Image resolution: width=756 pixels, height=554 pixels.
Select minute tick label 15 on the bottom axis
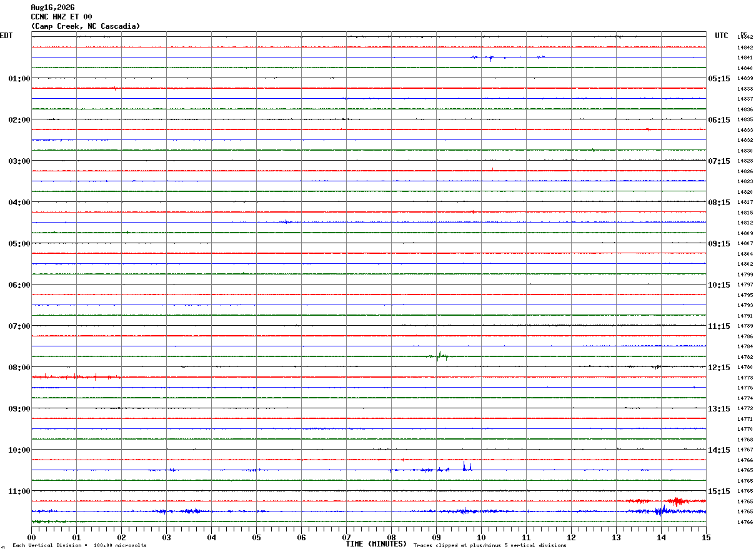[706, 537]
